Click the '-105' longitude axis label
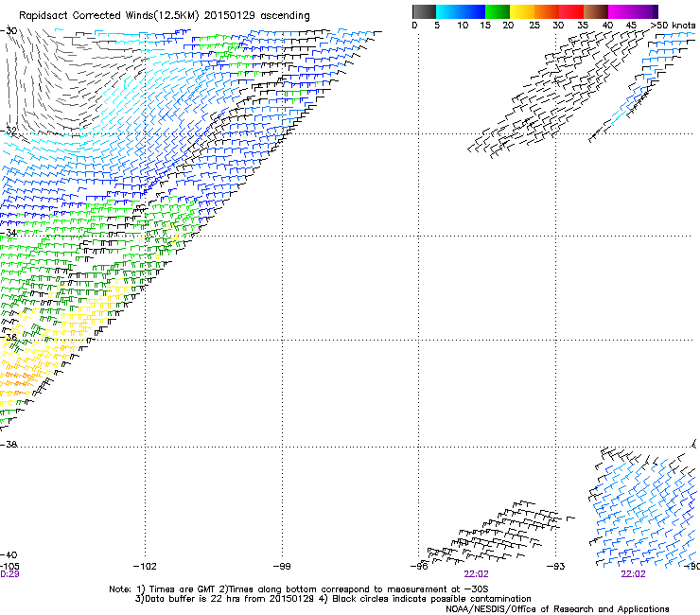700x615 pixels. [9, 567]
